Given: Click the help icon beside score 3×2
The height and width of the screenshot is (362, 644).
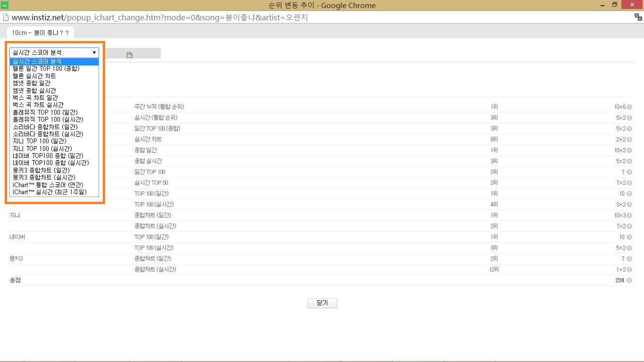Looking at the screenshot, I should [629, 205].
